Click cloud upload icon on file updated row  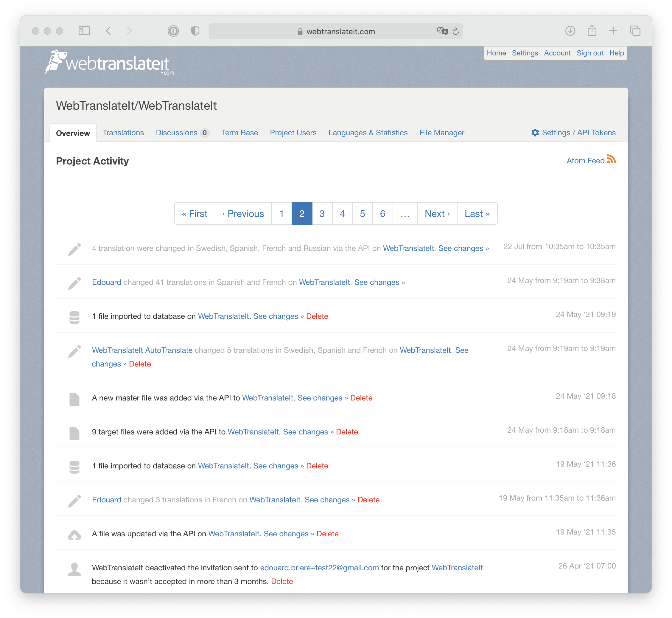point(74,535)
